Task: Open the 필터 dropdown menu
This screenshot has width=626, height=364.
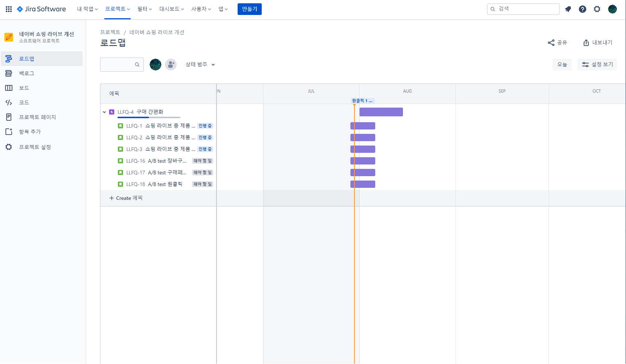Action: point(145,9)
